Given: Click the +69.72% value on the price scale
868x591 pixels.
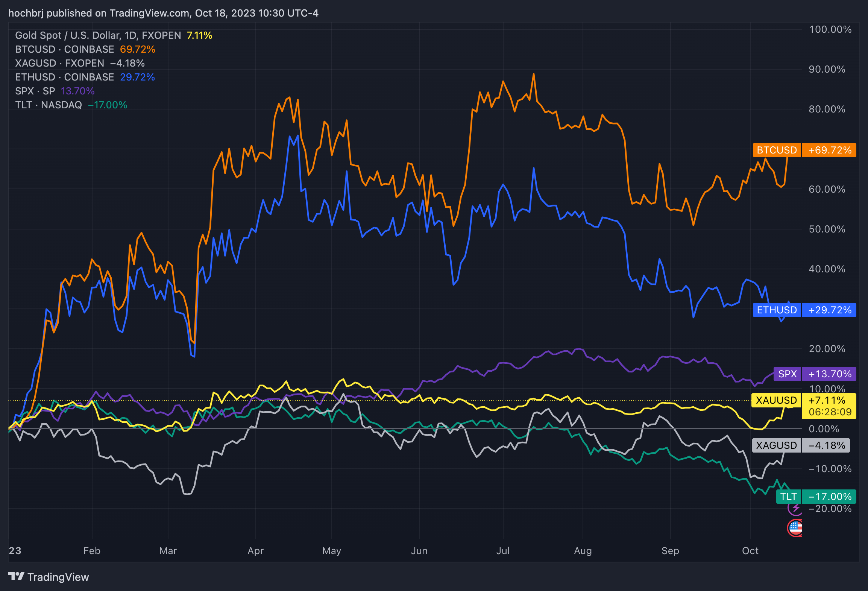Looking at the screenshot, I should click(x=829, y=150).
